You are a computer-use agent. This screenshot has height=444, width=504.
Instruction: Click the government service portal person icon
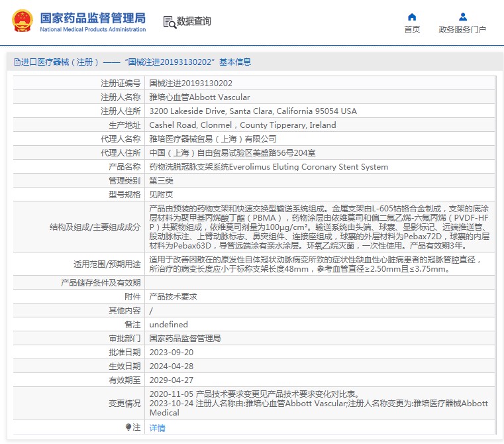coord(462,17)
